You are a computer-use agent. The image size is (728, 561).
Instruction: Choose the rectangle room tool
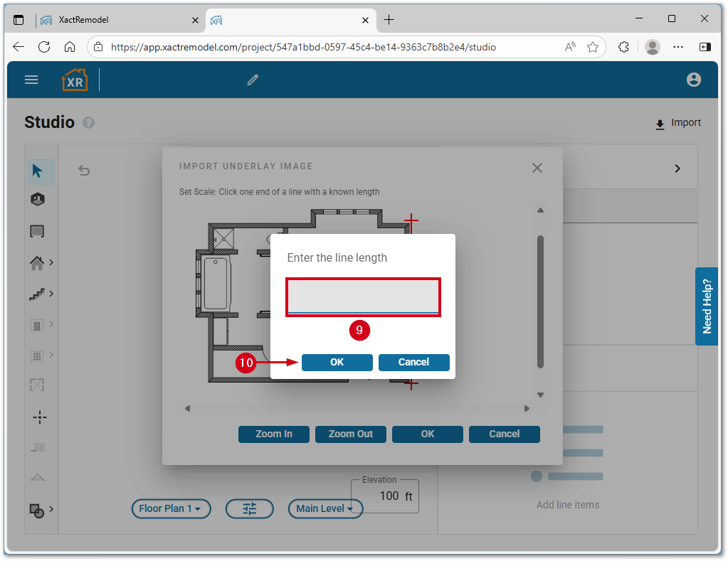37,231
